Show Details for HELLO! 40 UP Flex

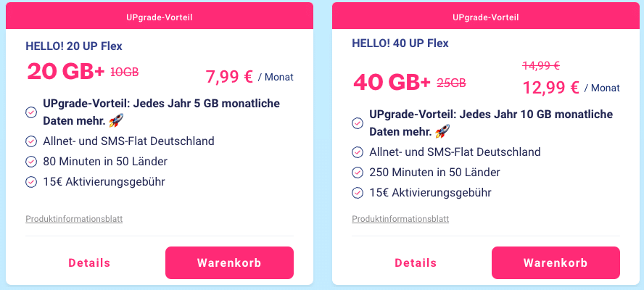tap(416, 263)
